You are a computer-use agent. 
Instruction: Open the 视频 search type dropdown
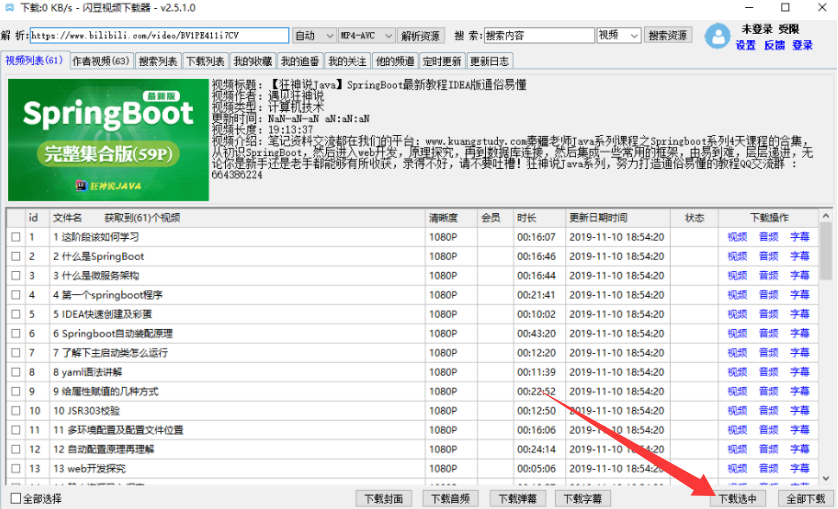coord(617,35)
